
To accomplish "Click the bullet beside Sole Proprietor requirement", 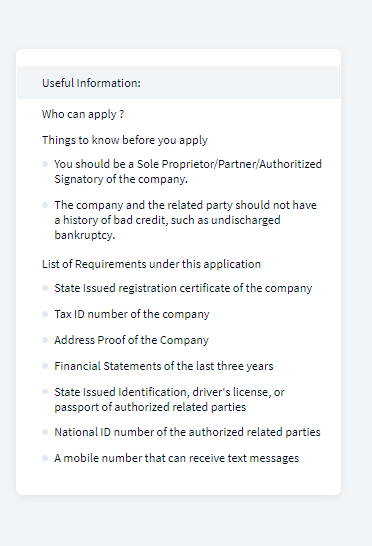I will click(x=45, y=164).
